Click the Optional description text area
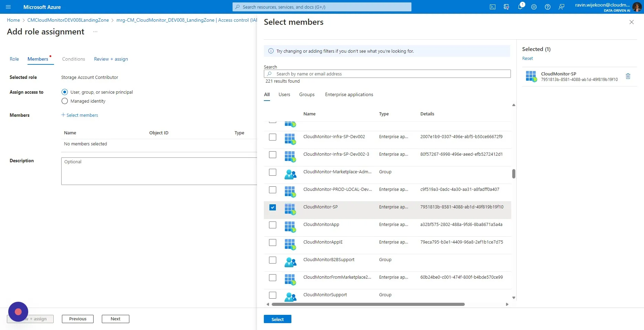 click(159, 171)
